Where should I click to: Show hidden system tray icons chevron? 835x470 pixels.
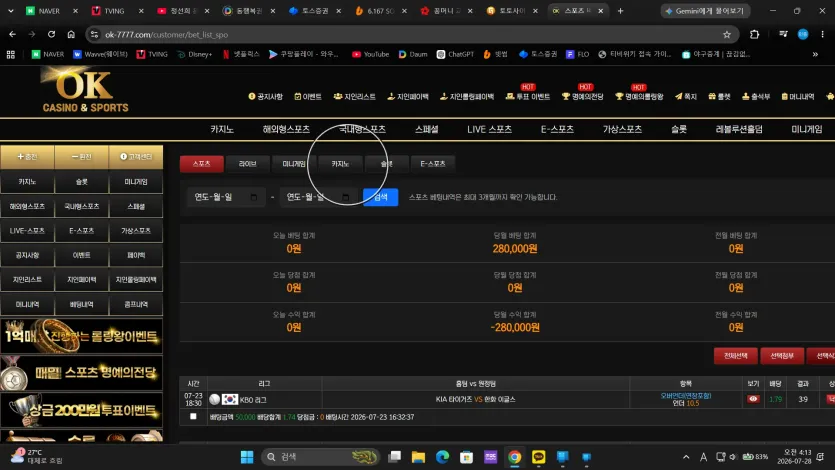(x=686, y=457)
